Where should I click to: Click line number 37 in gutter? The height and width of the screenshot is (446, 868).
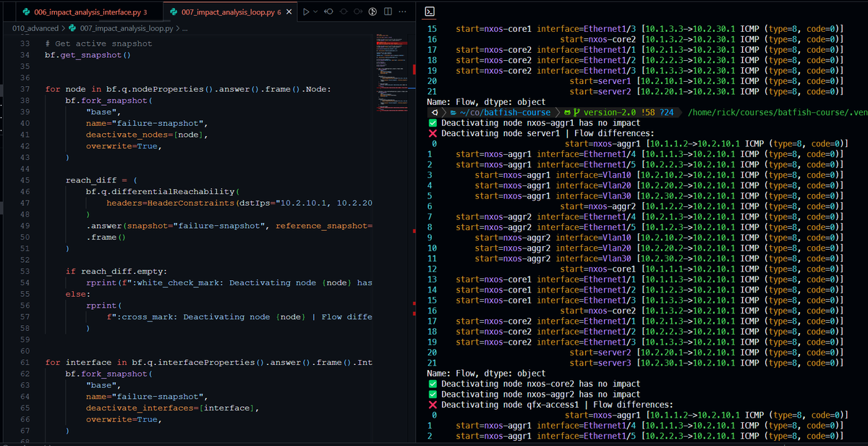pos(24,89)
